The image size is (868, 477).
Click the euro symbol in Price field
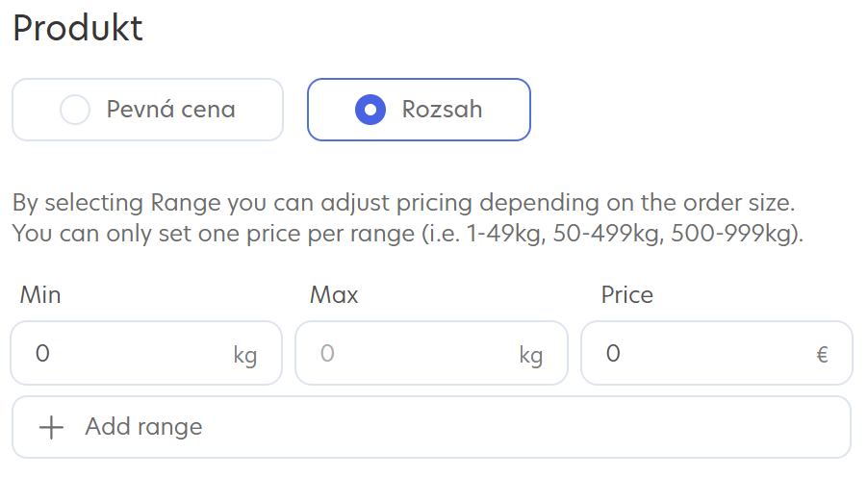click(822, 355)
